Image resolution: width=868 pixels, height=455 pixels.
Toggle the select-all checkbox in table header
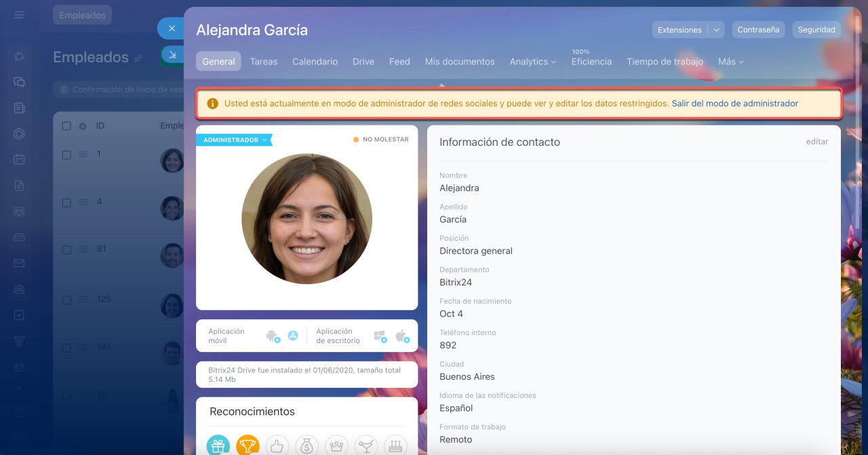pos(66,126)
